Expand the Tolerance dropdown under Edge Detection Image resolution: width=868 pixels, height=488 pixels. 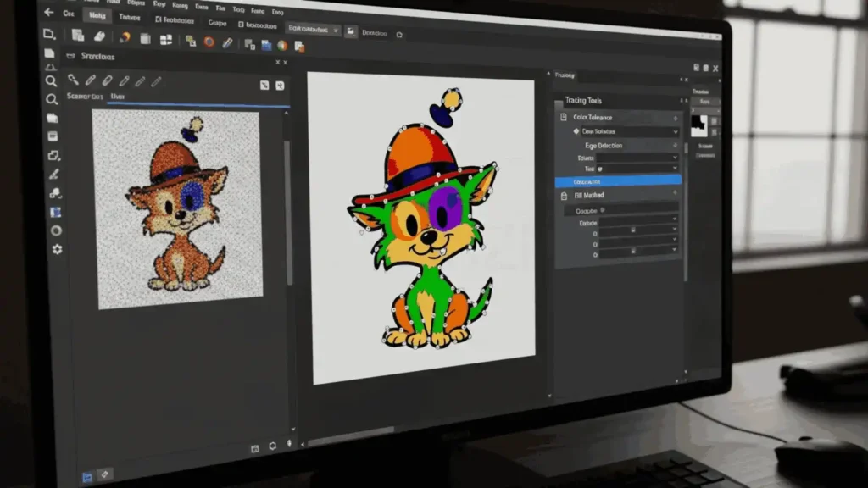click(x=674, y=158)
